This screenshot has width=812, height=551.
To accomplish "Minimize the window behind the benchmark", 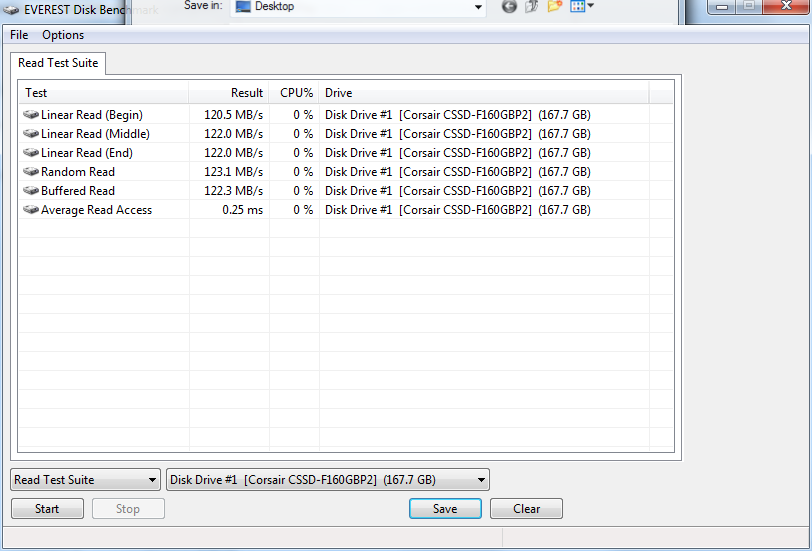I will (x=722, y=7).
